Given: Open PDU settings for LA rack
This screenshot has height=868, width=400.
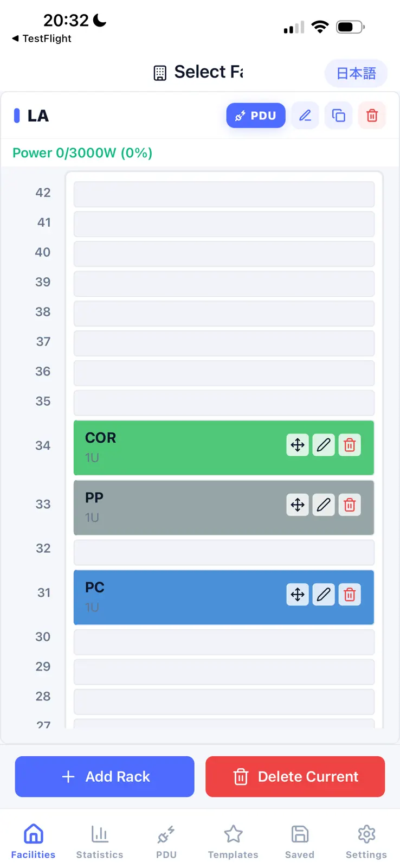Looking at the screenshot, I should tap(256, 116).
